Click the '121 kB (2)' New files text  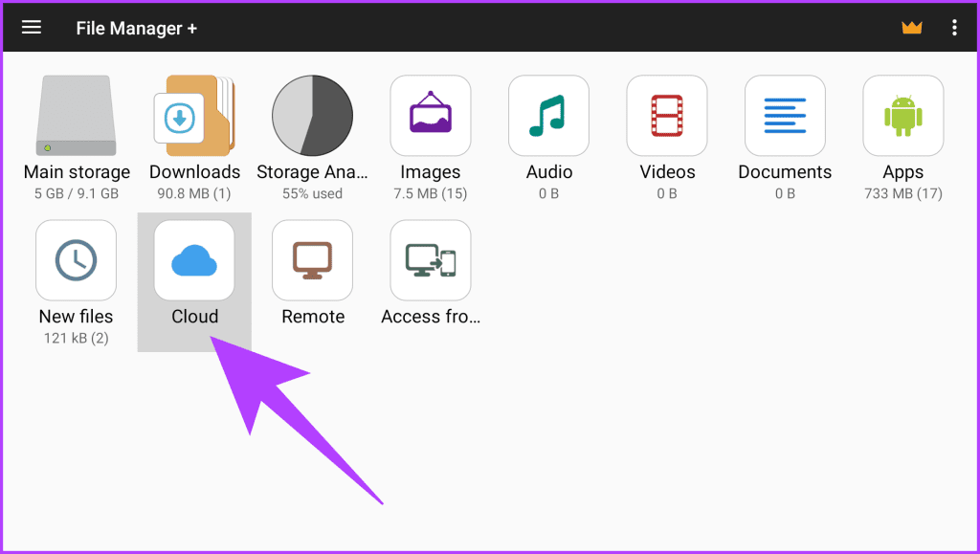point(77,339)
